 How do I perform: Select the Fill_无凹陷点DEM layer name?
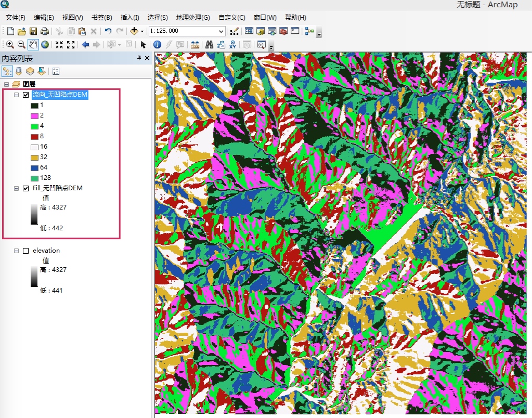58,188
